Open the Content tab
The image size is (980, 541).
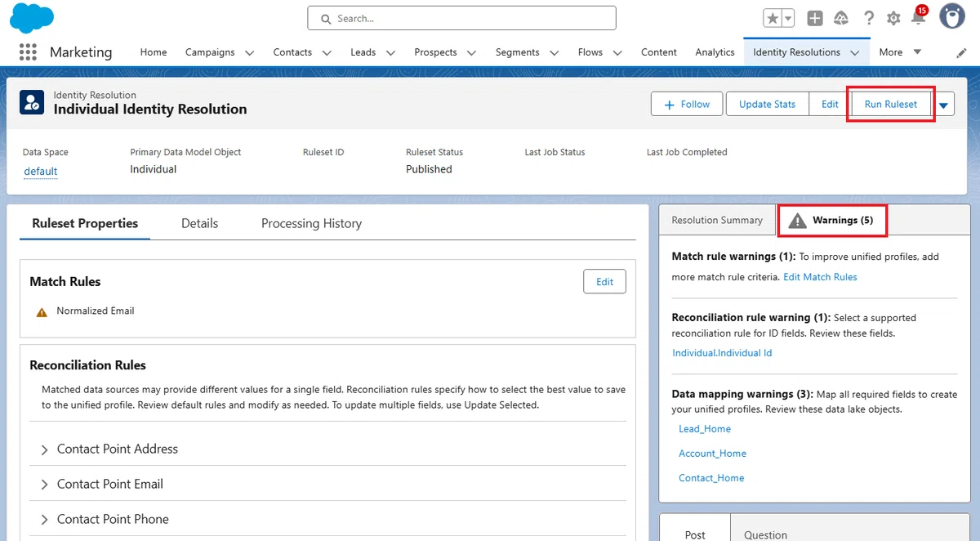(x=658, y=51)
